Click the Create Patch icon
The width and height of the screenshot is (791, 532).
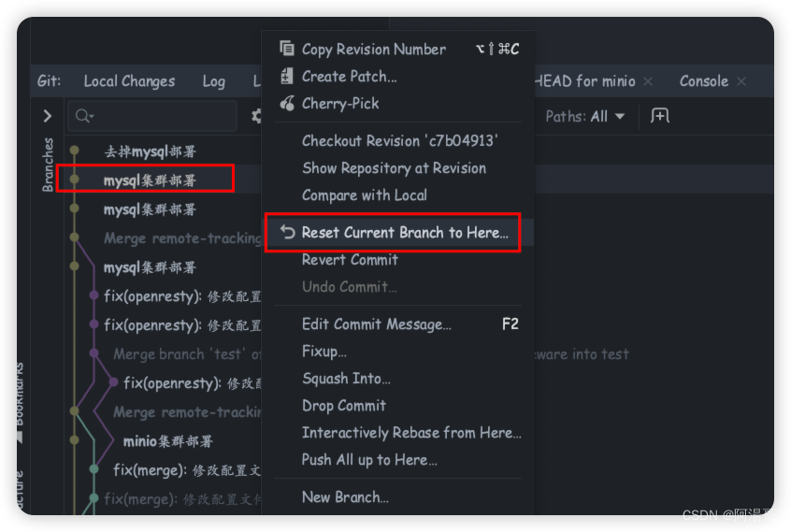(x=287, y=76)
